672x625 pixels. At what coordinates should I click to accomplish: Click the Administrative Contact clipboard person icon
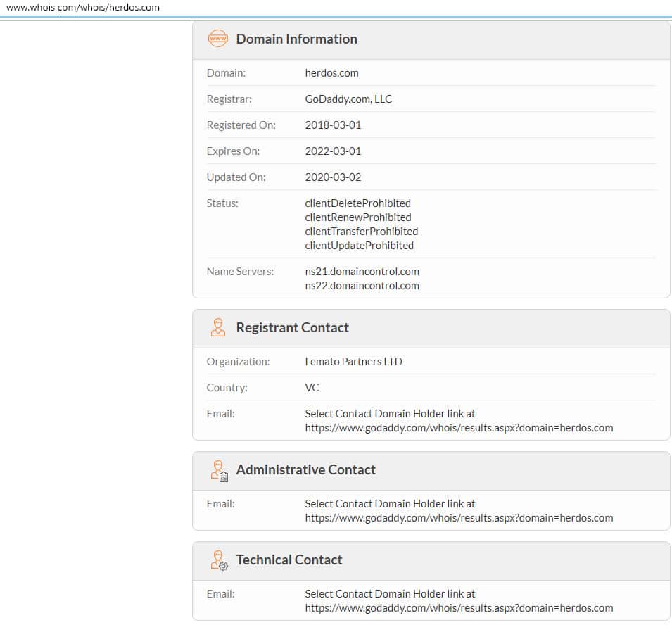(219, 470)
